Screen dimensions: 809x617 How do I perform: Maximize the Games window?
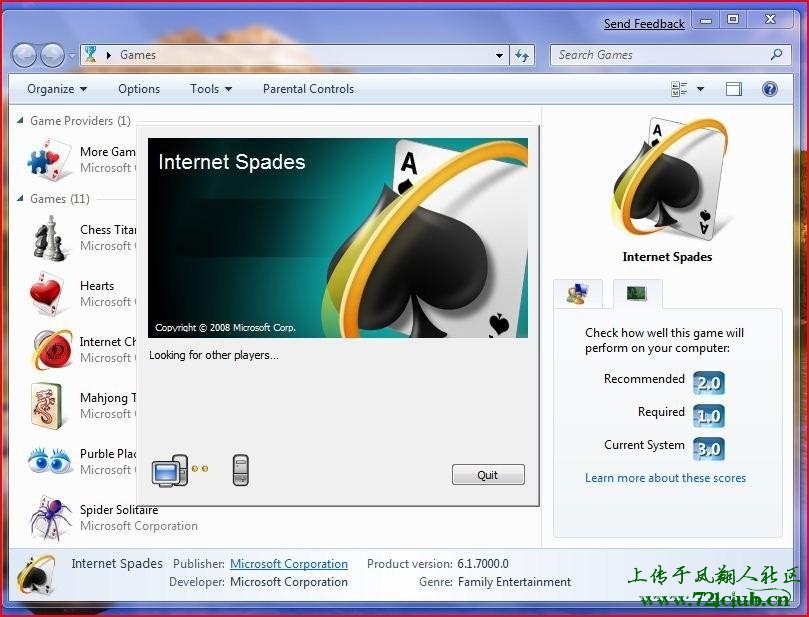733,20
